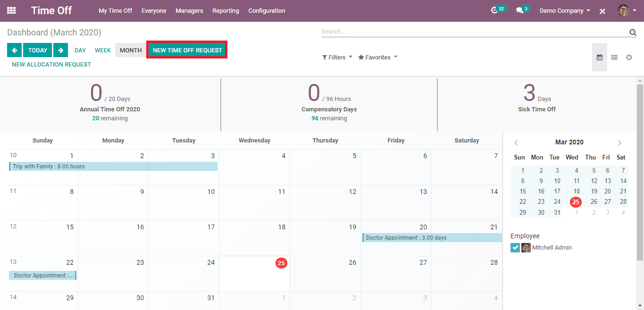644x310 pixels.
Task: Open Everyone menu
Action: [154, 10]
